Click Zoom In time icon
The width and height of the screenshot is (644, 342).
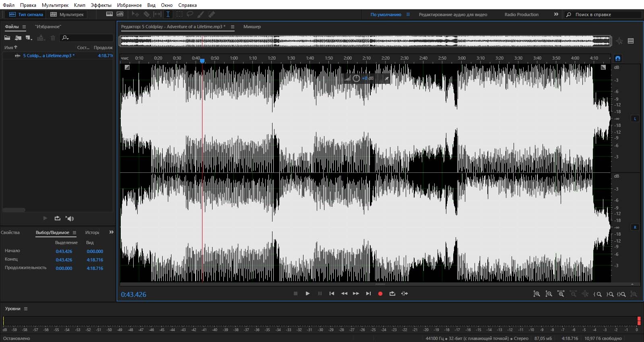coord(561,294)
